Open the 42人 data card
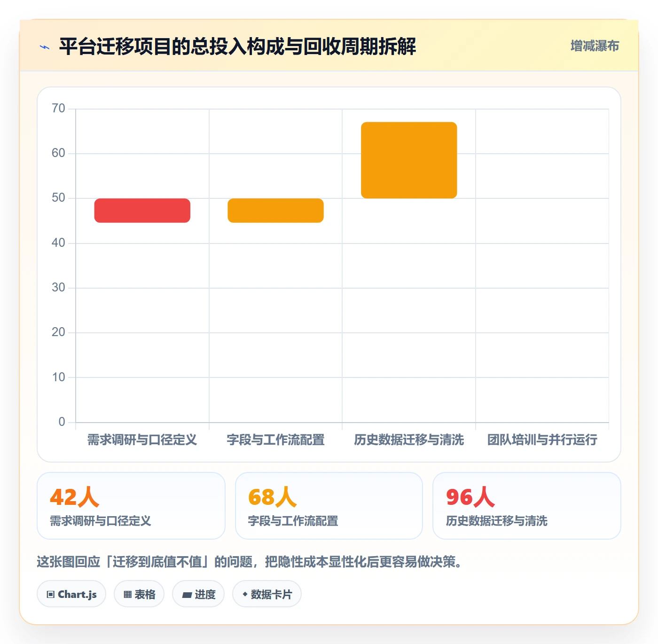Screen dimensions: 658x644 (131, 506)
